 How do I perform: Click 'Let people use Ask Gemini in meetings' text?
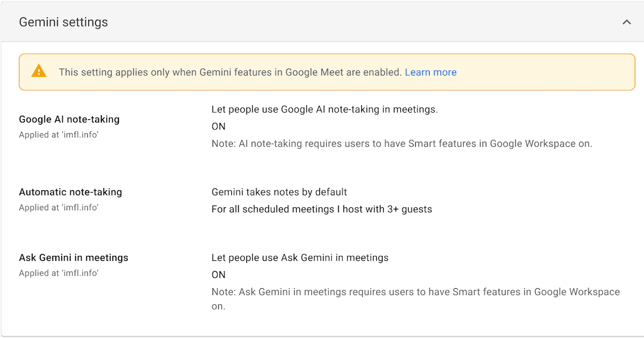click(299, 258)
